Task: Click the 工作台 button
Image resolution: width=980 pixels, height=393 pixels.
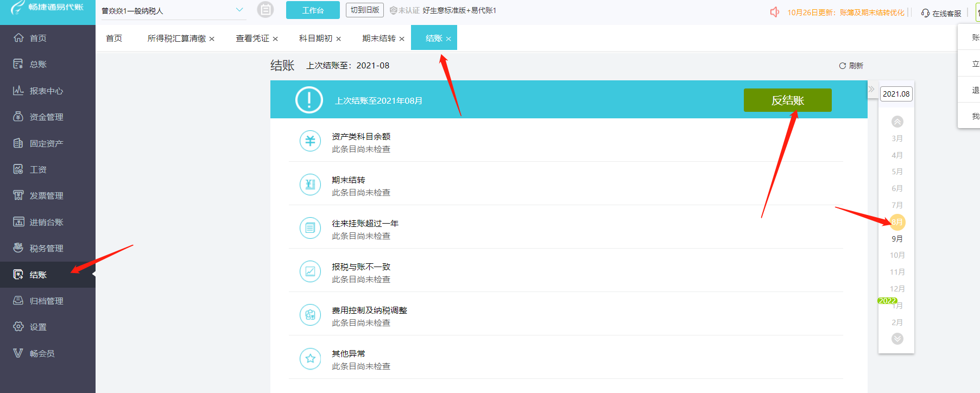Action: pyautogui.click(x=313, y=10)
